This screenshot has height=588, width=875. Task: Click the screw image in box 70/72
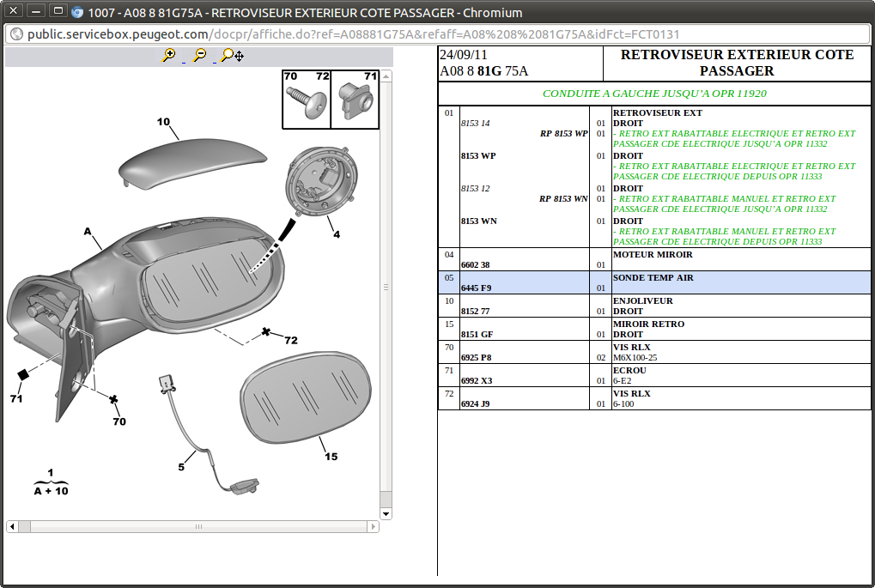[307, 102]
